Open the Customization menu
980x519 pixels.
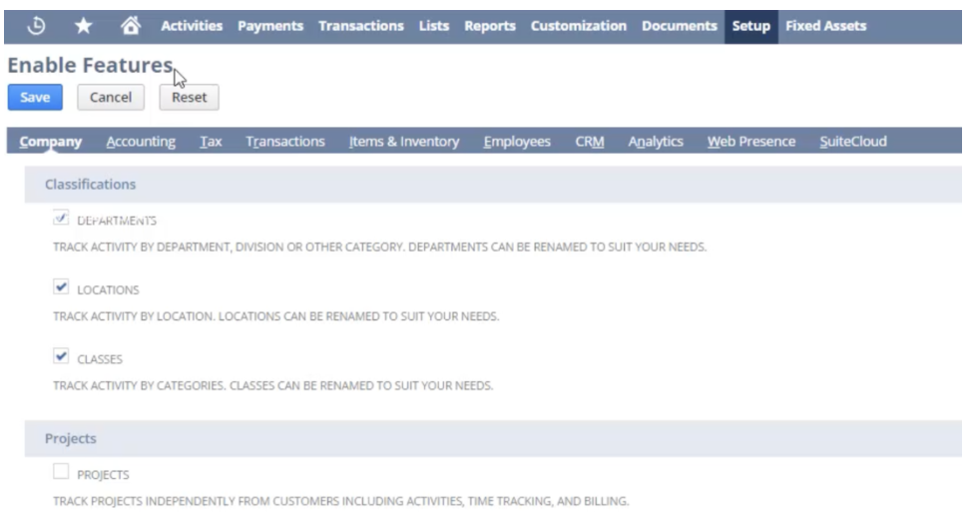tap(578, 26)
